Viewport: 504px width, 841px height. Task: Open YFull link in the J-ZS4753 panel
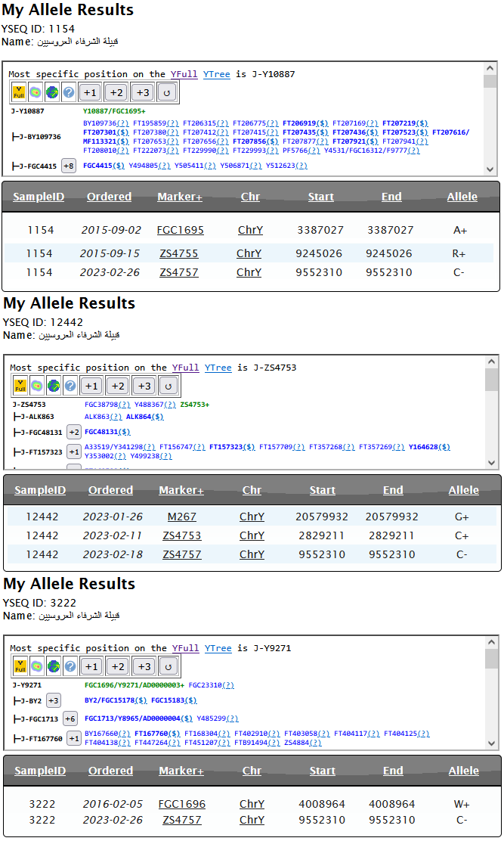[185, 368]
